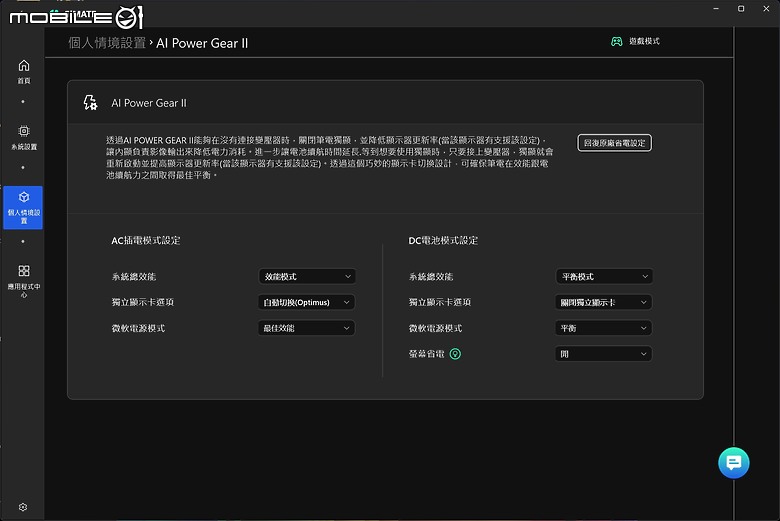
Task: Maximize the application window
Action: click(x=741, y=8)
